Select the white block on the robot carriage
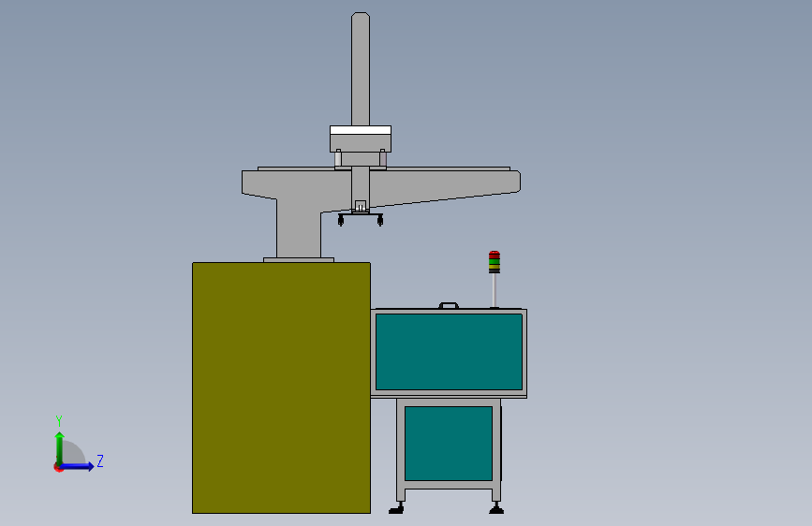The image size is (812, 526). tap(361, 130)
